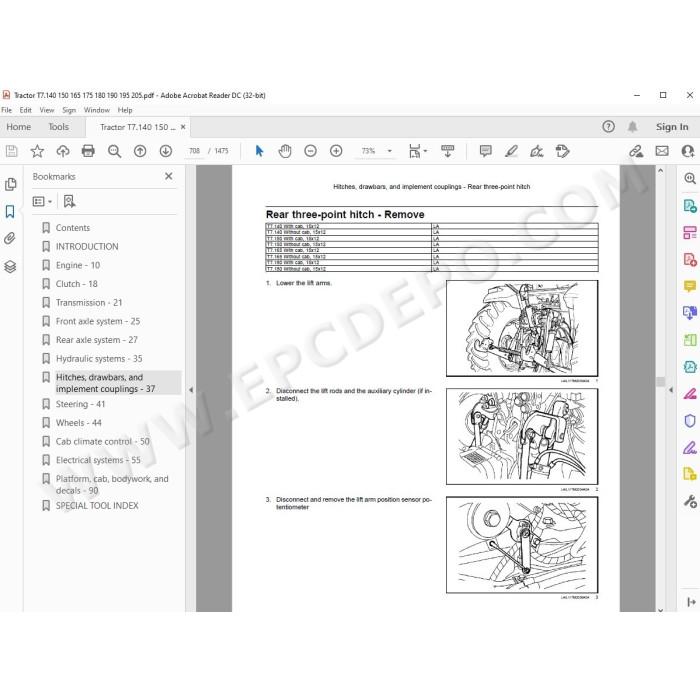Add a comment with the speech bubble icon
Viewport: 700px width, 700px height.
pos(486,151)
